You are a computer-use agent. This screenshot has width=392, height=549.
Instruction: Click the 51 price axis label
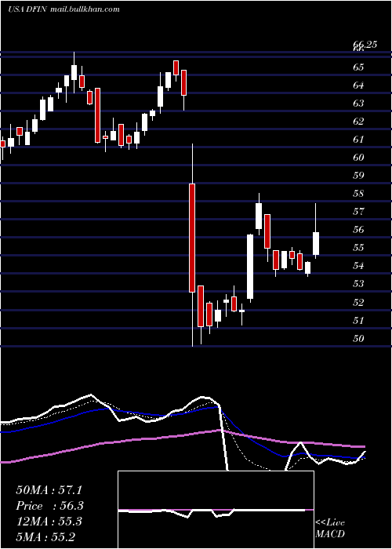pyautogui.click(x=358, y=321)
